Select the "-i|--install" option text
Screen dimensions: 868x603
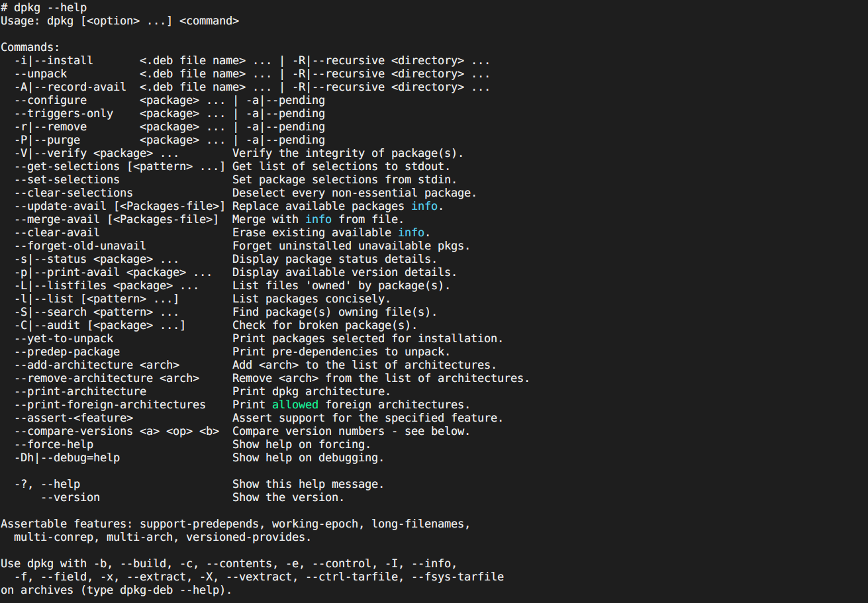(x=54, y=60)
